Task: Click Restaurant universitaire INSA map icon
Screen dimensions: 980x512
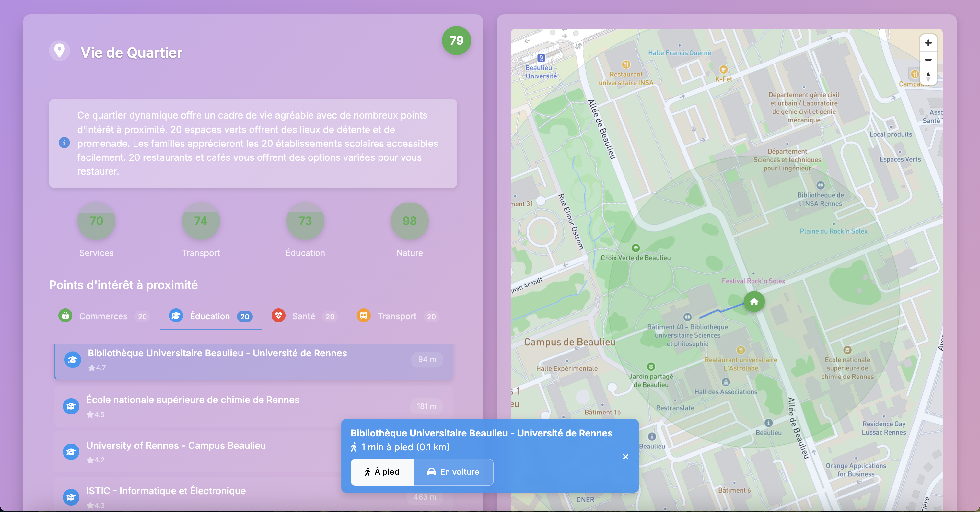Action: tap(626, 64)
